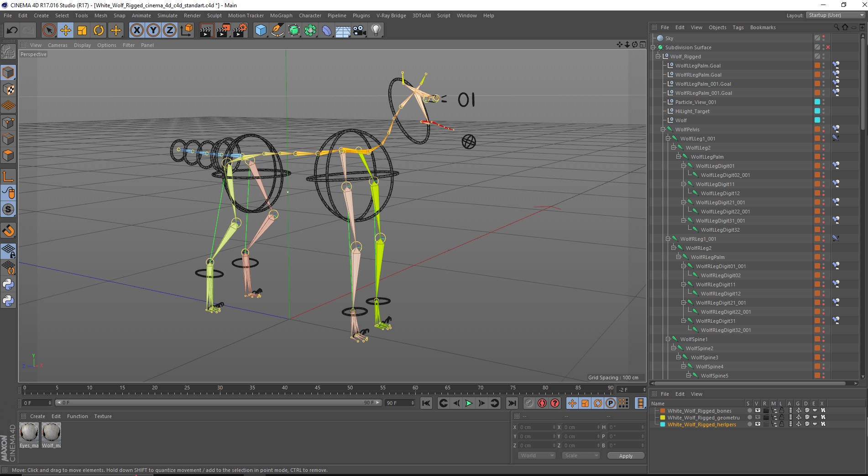Add a Light bulb object

[376, 31]
